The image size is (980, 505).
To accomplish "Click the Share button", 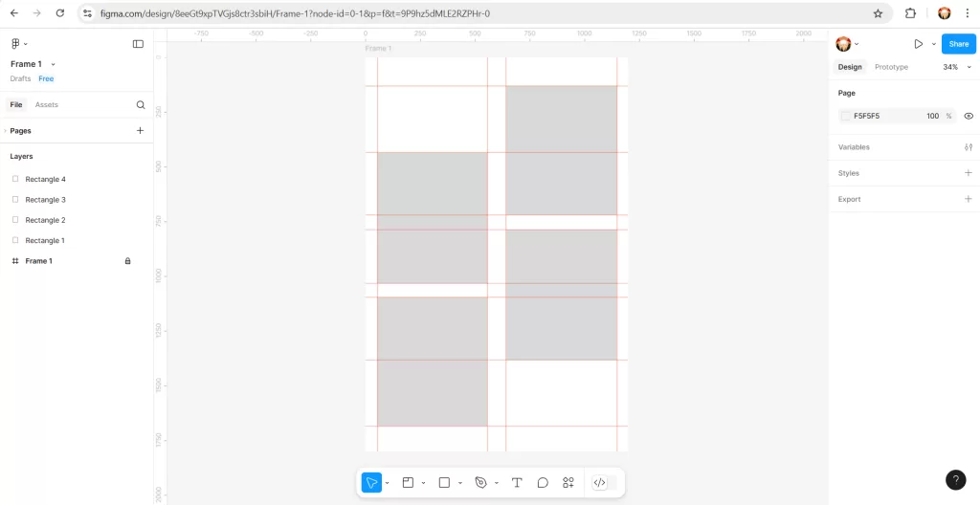I will pos(959,44).
